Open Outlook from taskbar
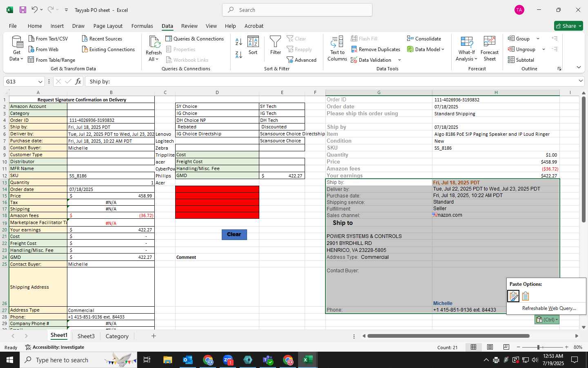Image resolution: width=588 pixels, height=368 pixels. (x=188, y=360)
